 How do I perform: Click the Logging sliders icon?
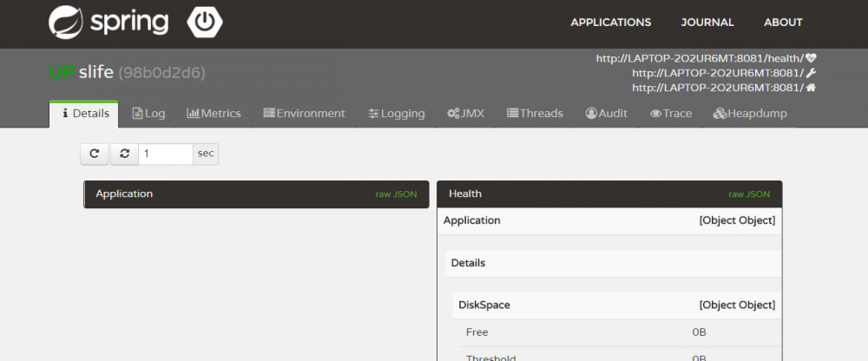coord(373,114)
